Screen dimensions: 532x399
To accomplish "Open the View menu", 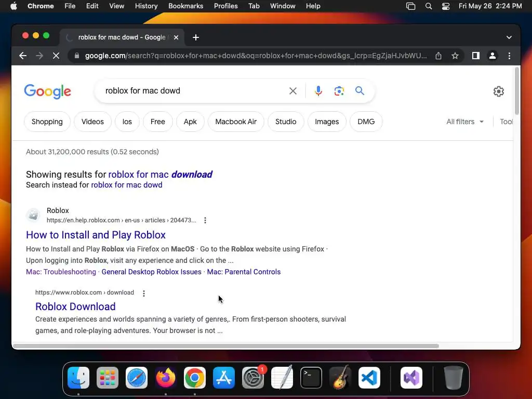I will 116,6.
